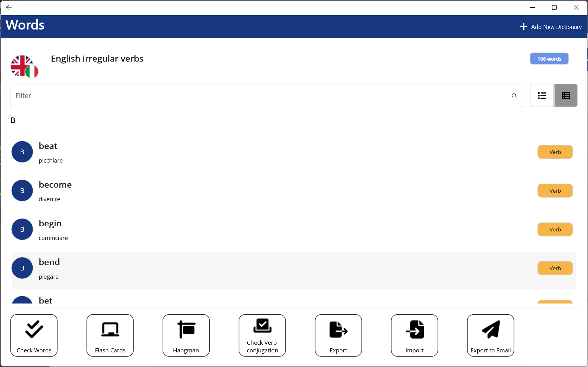Open the word become
Image resolution: width=588 pixels, height=367 pixels.
coord(55,184)
